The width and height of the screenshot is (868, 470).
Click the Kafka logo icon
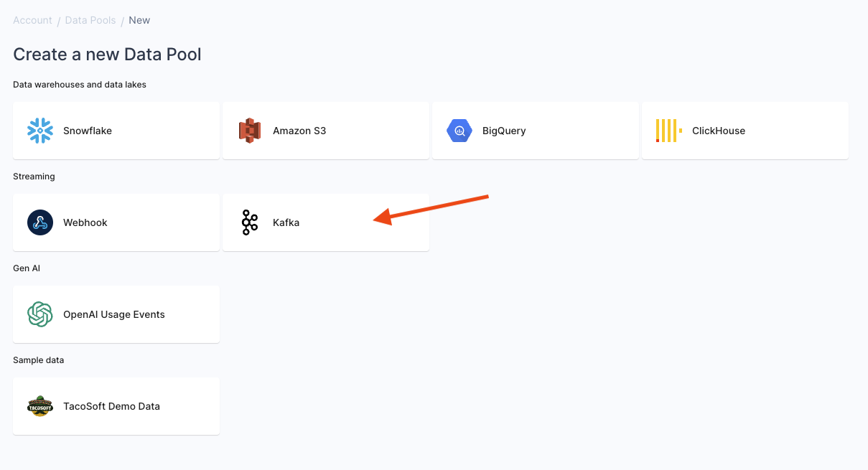pos(249,222)
